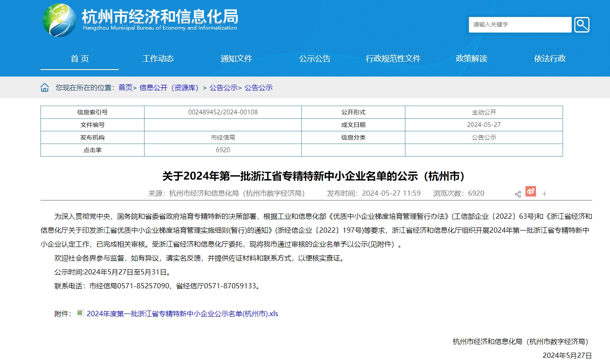Viewport: 610px width, 364px height.
Task: Share article via red Weibo icon
Action: point(530,192)
